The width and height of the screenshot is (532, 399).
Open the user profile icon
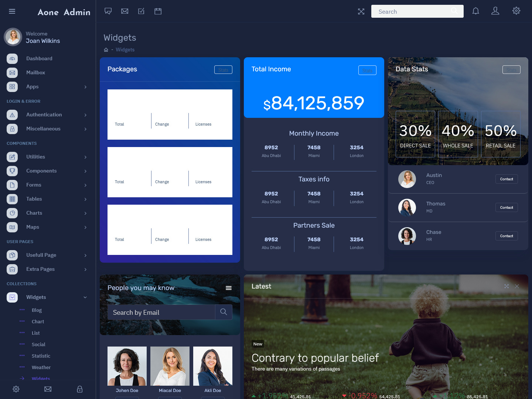[x=495, y=11]
